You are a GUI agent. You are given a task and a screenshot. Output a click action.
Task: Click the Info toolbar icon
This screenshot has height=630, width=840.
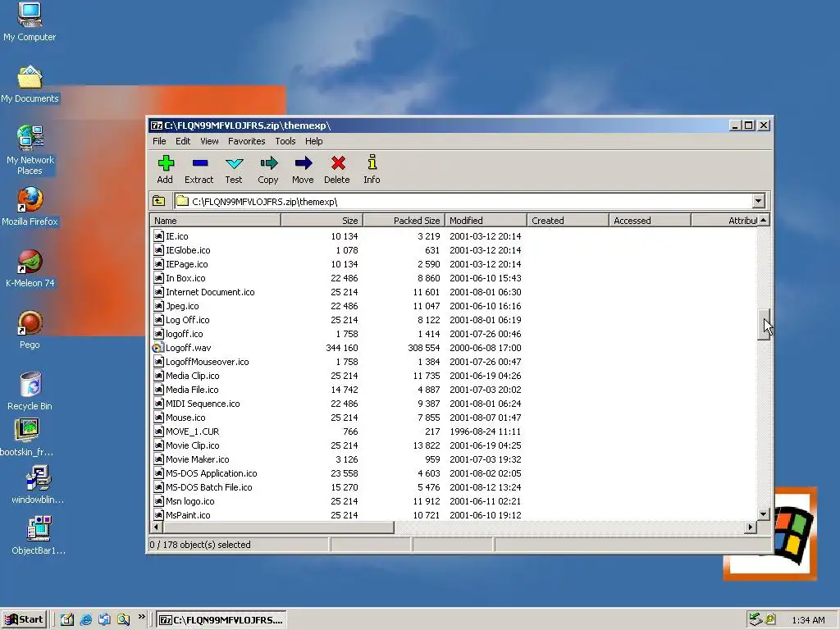pyautogui.click(x=372, y=162)
